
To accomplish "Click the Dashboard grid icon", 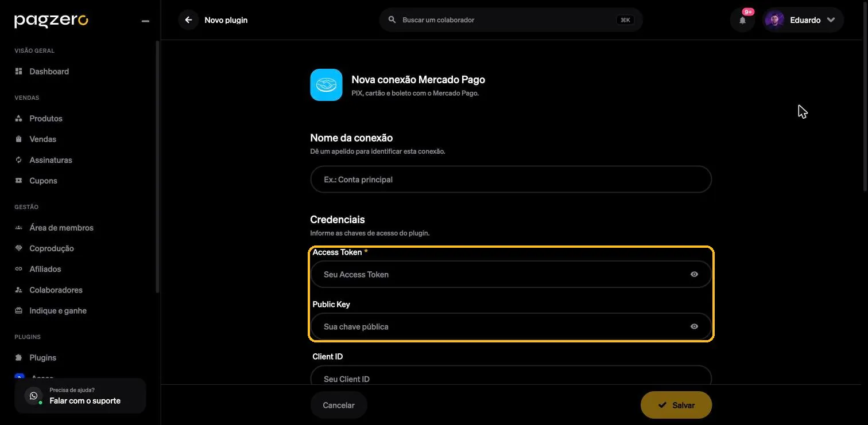I will coord(18,71).
